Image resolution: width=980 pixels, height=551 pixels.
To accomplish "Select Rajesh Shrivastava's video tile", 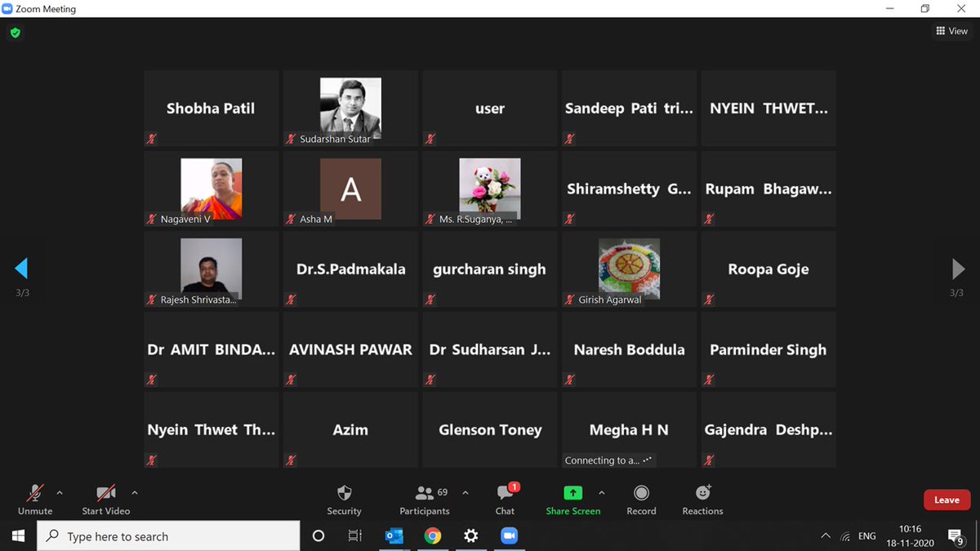I will click(212, 269).
